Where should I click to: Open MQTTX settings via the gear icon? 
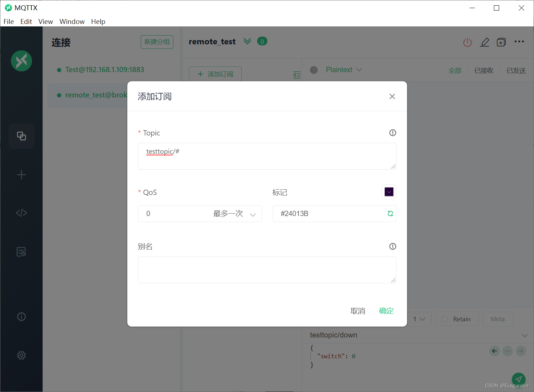point(21,355)
